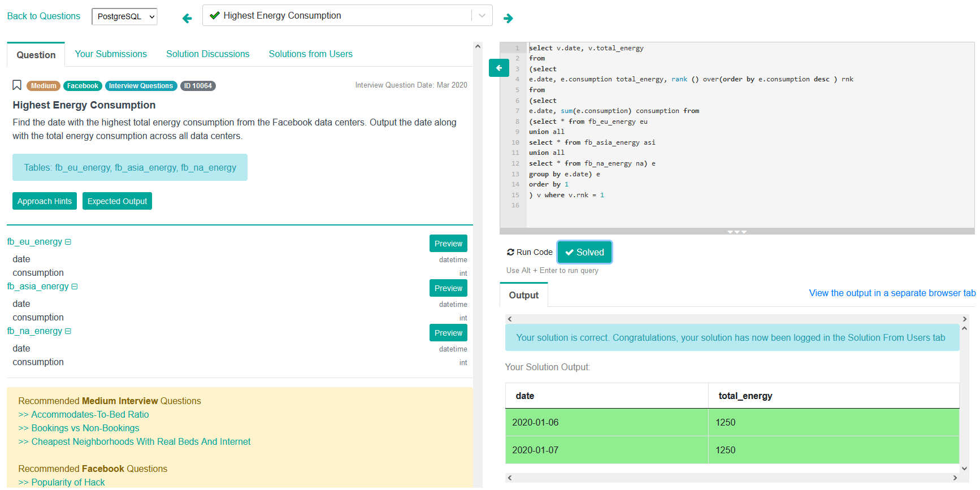Screen dimensions: 980x490
Task: Open Solutions from Users tab
Action: click(x=310, y=54)
